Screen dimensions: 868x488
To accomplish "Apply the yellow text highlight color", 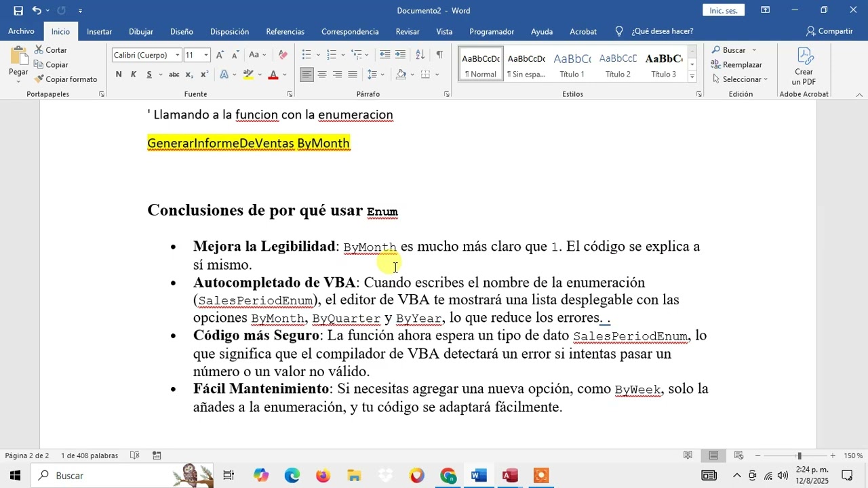I will (248, 75).
